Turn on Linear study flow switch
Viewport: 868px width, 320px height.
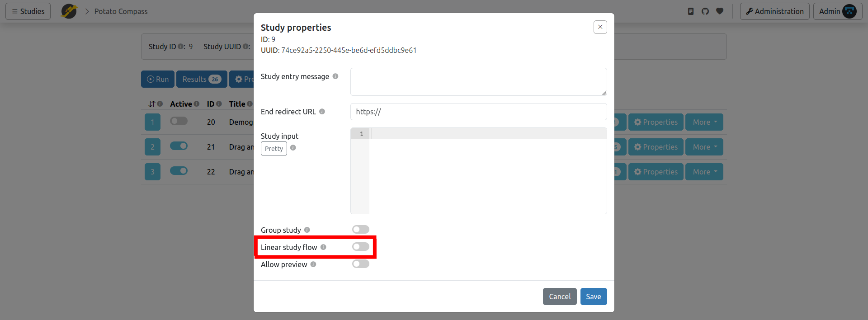[361, 247]
